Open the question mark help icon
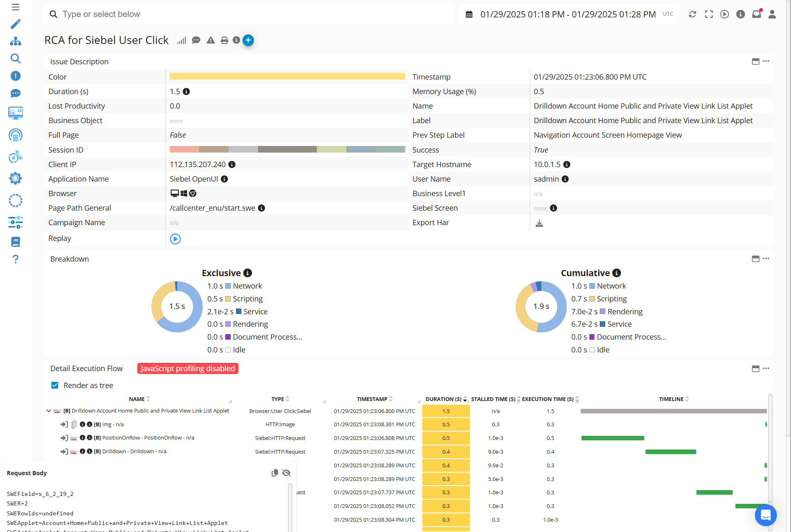 pos(15,259)
